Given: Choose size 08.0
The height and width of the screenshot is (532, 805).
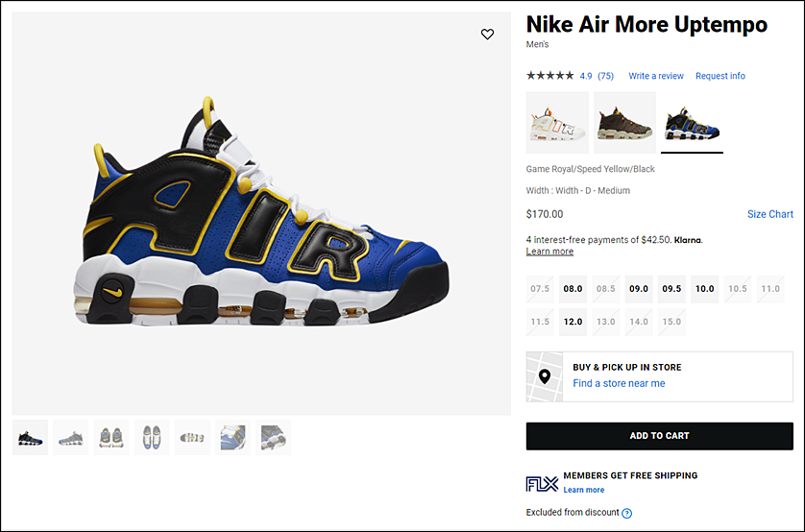Looking at the screenshot, I should [573, 289].
